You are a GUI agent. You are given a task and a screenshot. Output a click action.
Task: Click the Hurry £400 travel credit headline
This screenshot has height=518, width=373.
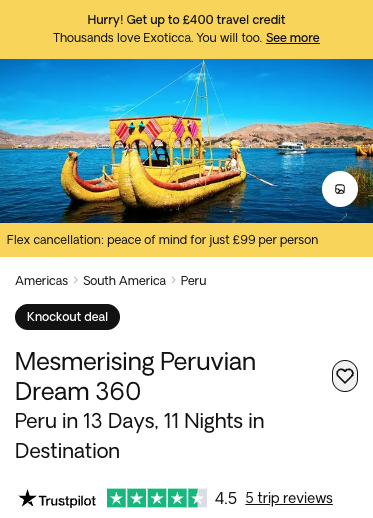coord(186,20)
